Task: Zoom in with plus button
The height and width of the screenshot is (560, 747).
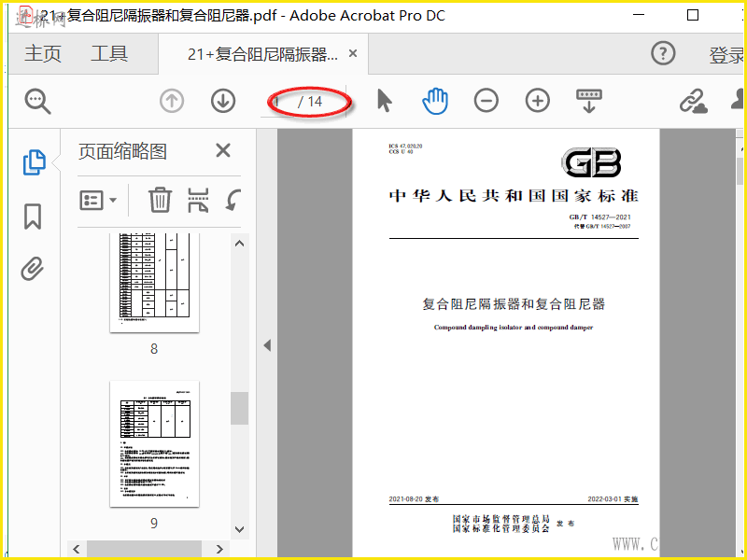Action: tap(538, 101)
